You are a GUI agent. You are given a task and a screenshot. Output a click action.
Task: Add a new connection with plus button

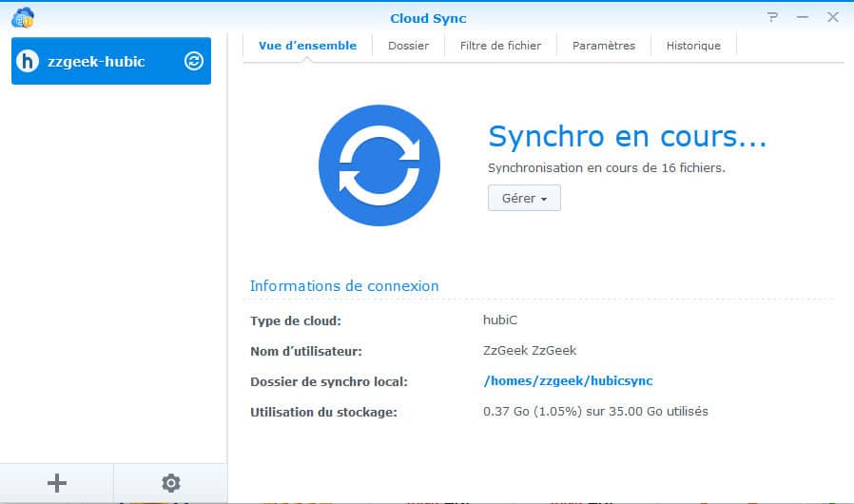tap(57, 483)
